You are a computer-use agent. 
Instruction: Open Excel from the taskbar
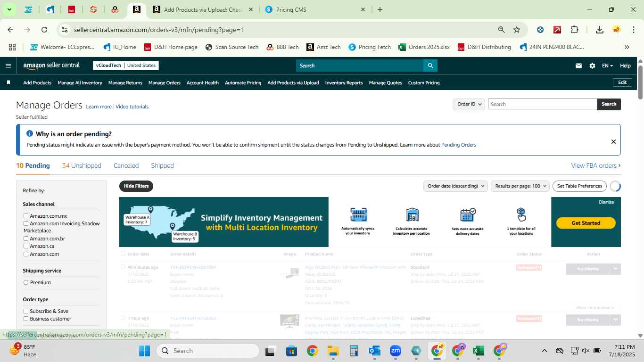coord(478,351)
